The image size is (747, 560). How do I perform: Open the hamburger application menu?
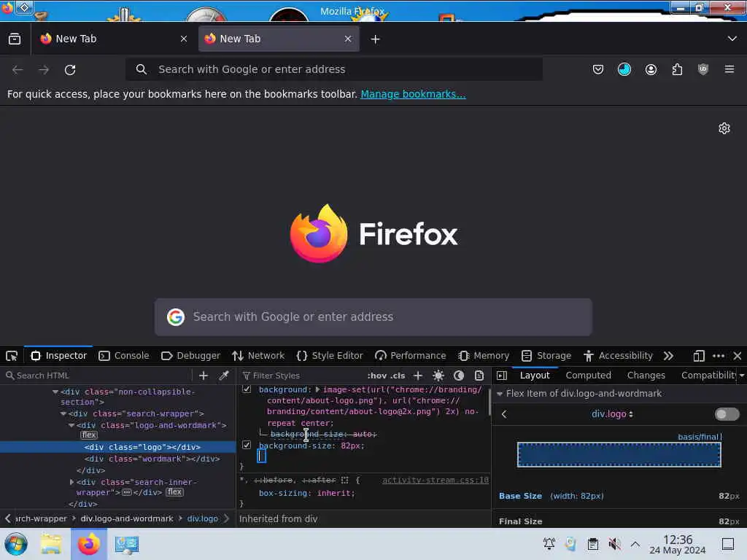point(729,69)
